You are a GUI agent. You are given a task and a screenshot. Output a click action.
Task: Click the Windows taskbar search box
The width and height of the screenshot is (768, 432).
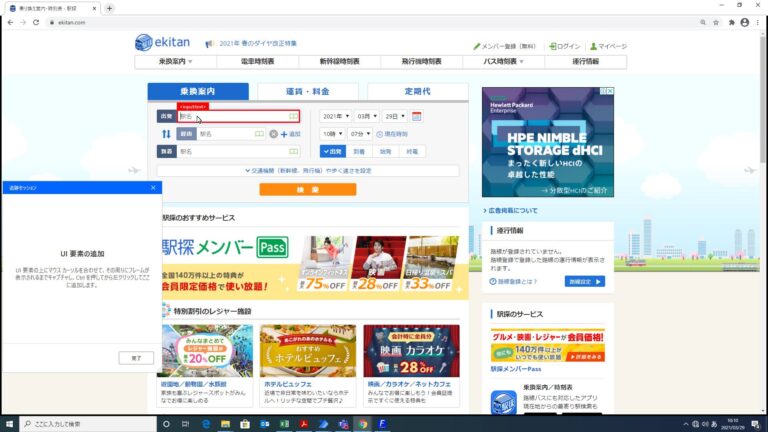point(88,424)
